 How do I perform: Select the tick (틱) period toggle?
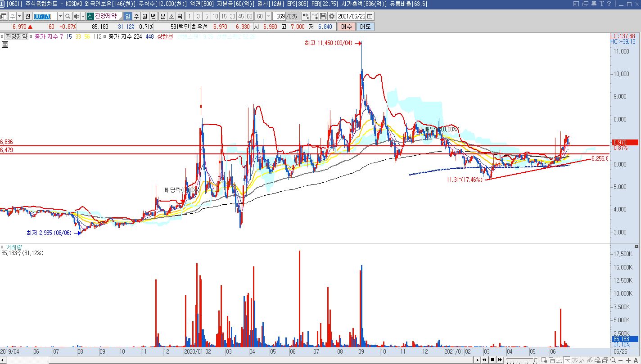(180, 16)
